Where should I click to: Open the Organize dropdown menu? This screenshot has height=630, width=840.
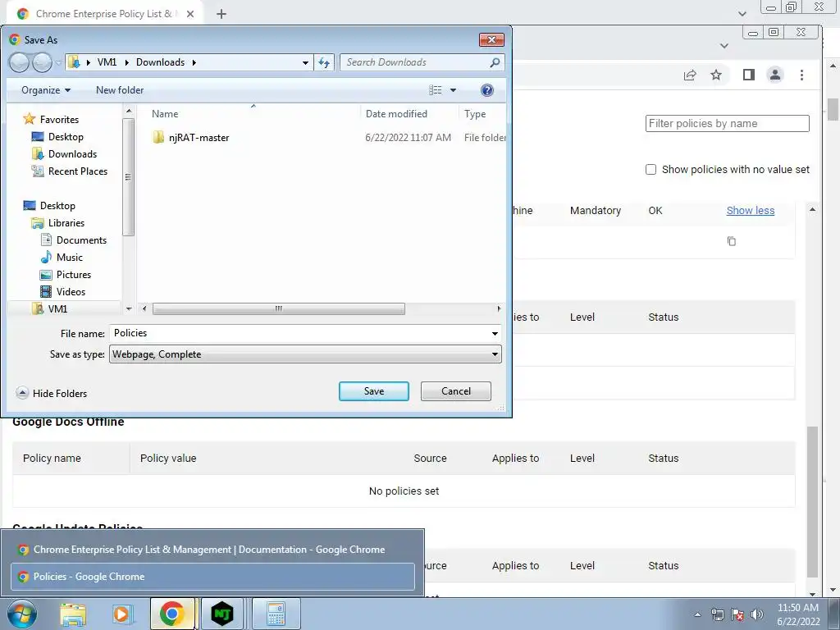click(x=46, y=90)
